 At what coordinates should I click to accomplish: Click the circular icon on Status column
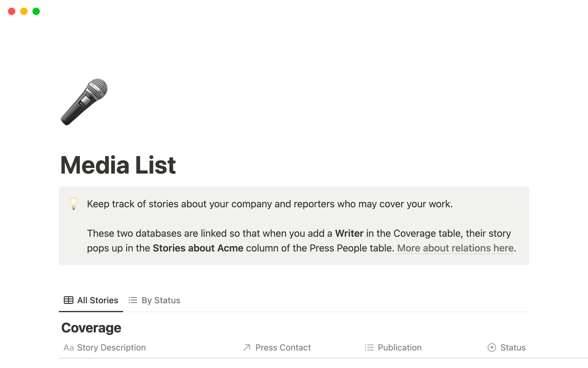click(x=492, y=347)
